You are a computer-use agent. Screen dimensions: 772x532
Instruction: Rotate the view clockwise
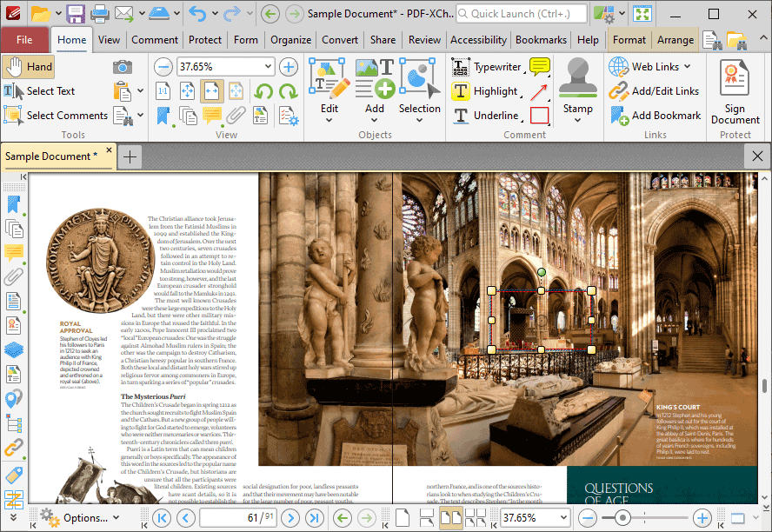click(288, 91)
